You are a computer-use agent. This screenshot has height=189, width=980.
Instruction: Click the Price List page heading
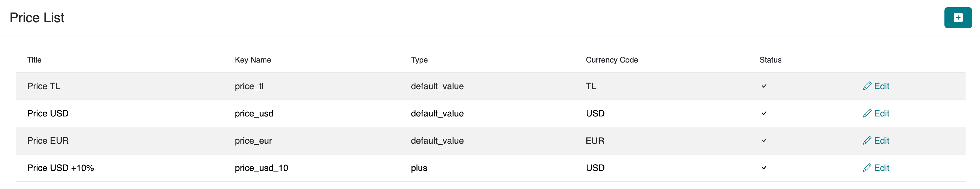pyautogui.click(x=37, y=18)
